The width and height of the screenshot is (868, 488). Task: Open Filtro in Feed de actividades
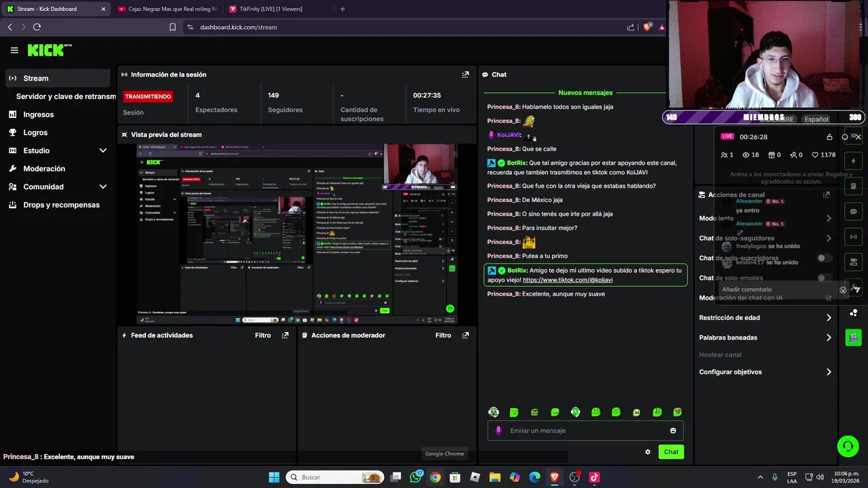click(262, 335)
